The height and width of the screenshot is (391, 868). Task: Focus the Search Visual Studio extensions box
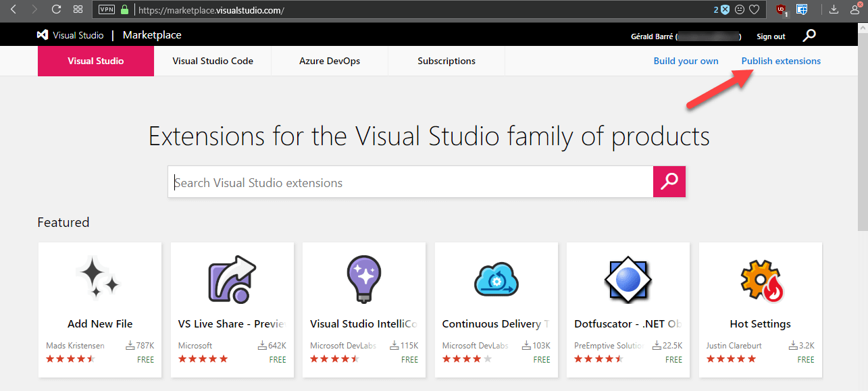click(411, 182)
